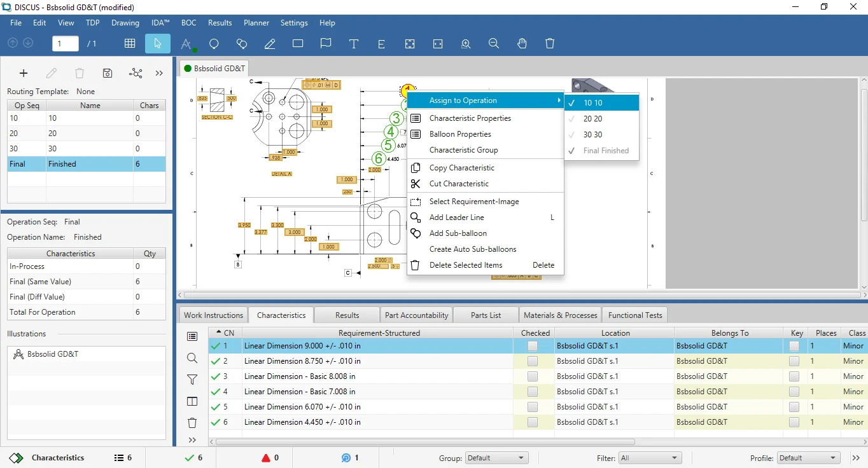Save the routing with disk icon
The image size is (868, 468).
(108, 73)
